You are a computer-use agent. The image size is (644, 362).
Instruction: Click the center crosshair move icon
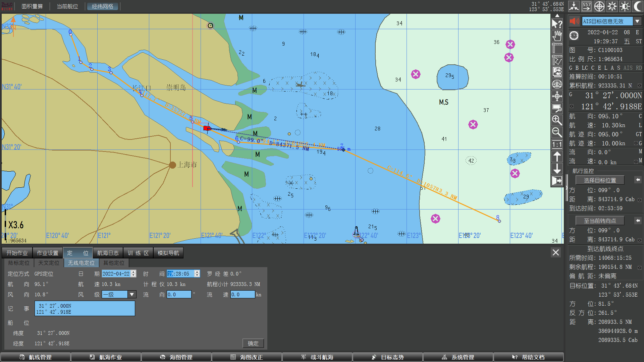tap(557, 97)
